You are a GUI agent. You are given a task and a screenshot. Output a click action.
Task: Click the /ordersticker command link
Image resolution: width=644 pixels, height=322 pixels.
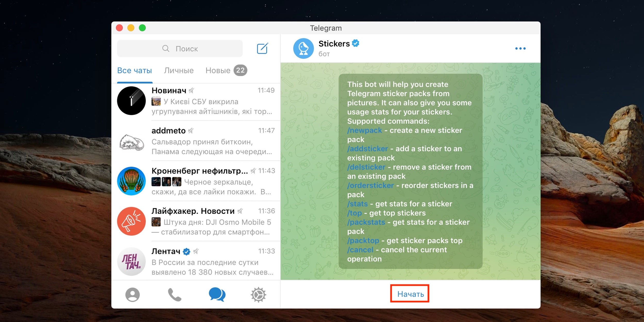370,185
